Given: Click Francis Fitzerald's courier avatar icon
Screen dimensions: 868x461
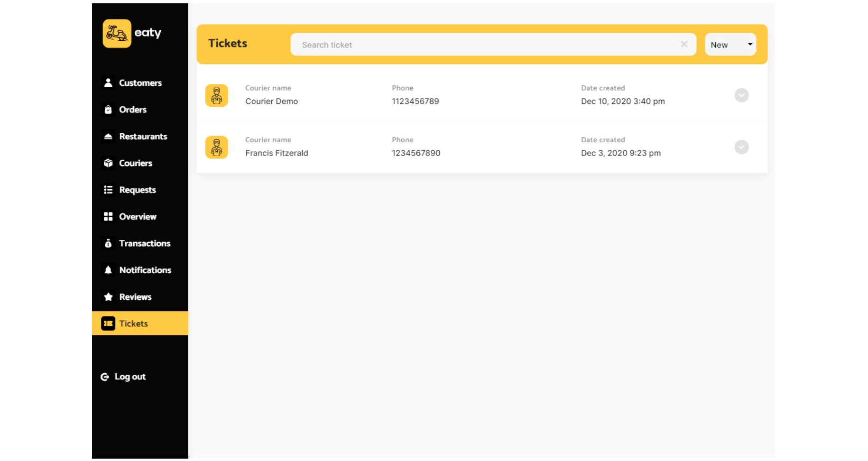Looking at the screenshot, I should point(217,147).
